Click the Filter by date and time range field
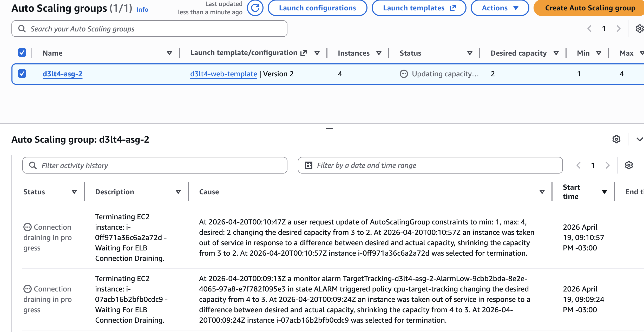Image resolution: width=644 pixels, height=332 pixels. 430,165
